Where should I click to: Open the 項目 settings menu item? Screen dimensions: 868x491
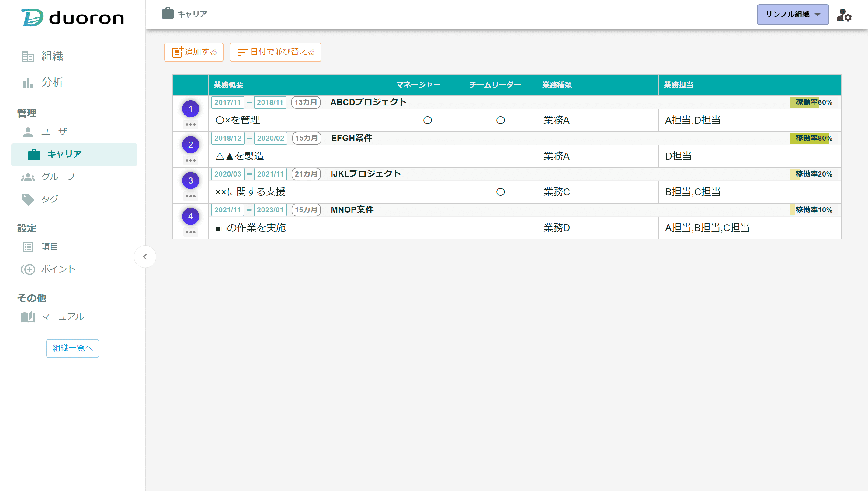point(50,247)
